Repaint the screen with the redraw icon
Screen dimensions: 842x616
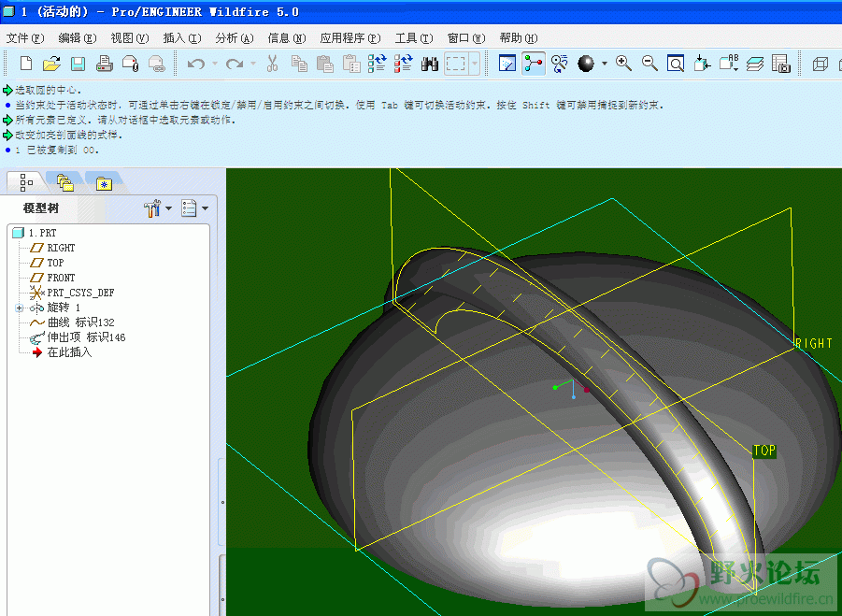[507, 64]
